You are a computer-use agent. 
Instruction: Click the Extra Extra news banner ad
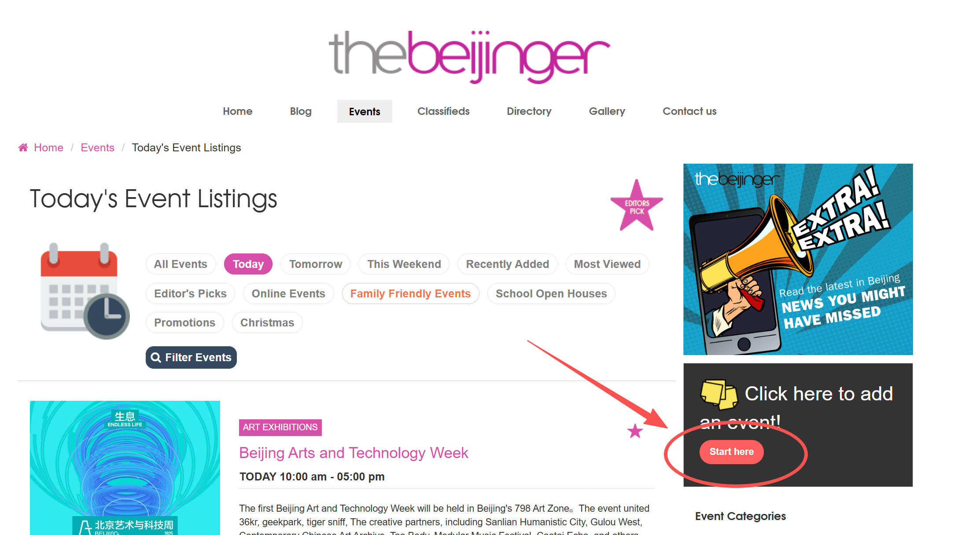tap(798, 259)
